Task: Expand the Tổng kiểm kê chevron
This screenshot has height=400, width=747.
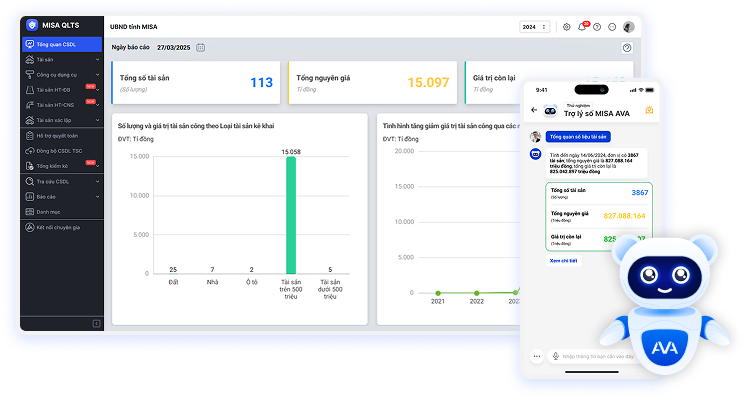Action: (98, 166)
